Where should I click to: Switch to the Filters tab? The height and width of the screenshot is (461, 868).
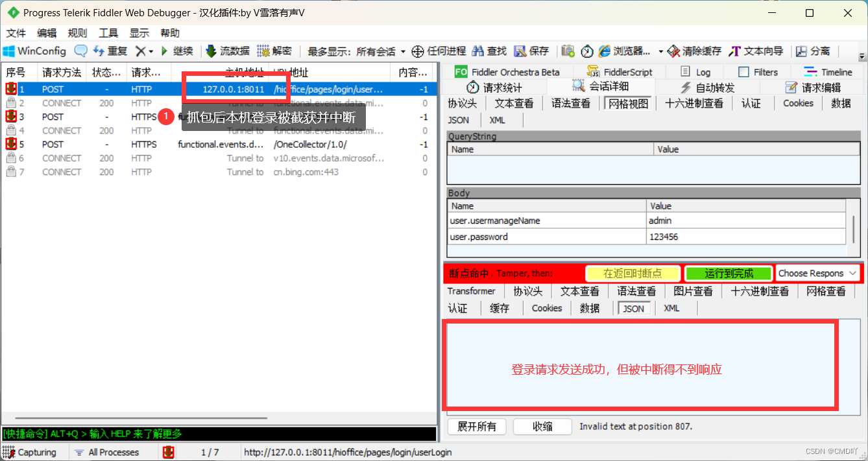(x=758, y=71)
